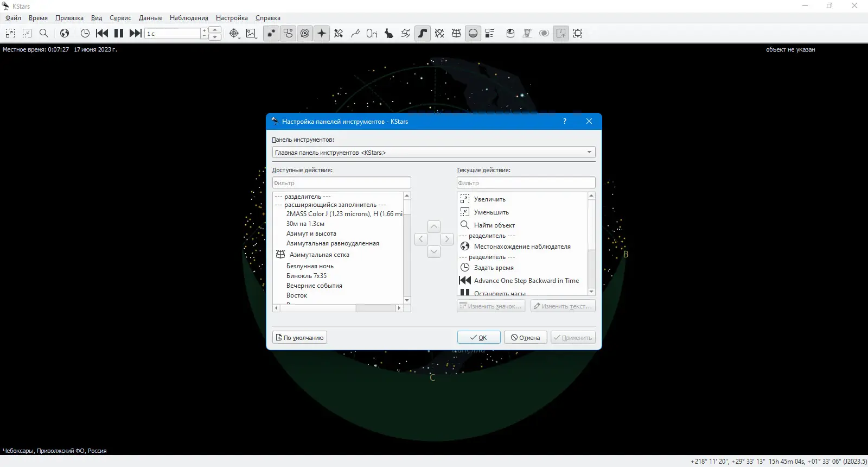This screenshot has width=868, height=467.
Task: Select Advance One Step Backward in Time
Action: (x=522, y=281)
